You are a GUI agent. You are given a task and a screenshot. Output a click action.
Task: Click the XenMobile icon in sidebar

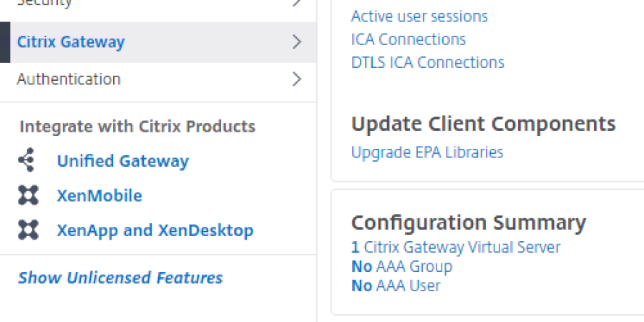[x=28, y=195]
